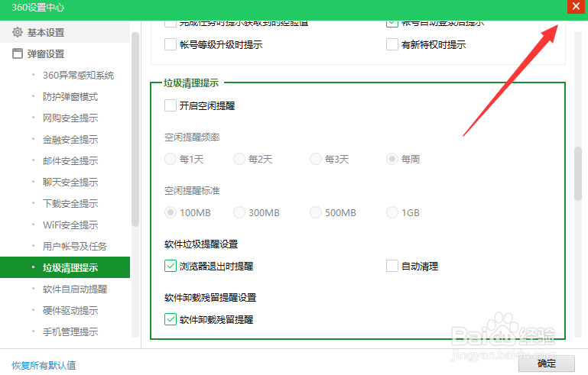The image size is (588, 375).
Task: Choose the 1GB threshold radio
Action: pos(392,212)
